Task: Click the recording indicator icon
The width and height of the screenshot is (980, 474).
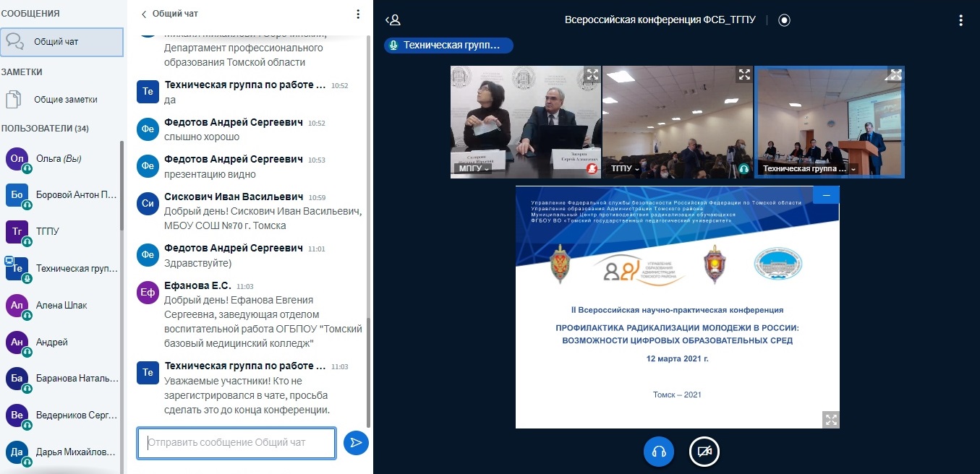Action: pyautogui.click(x=784, y=20)
